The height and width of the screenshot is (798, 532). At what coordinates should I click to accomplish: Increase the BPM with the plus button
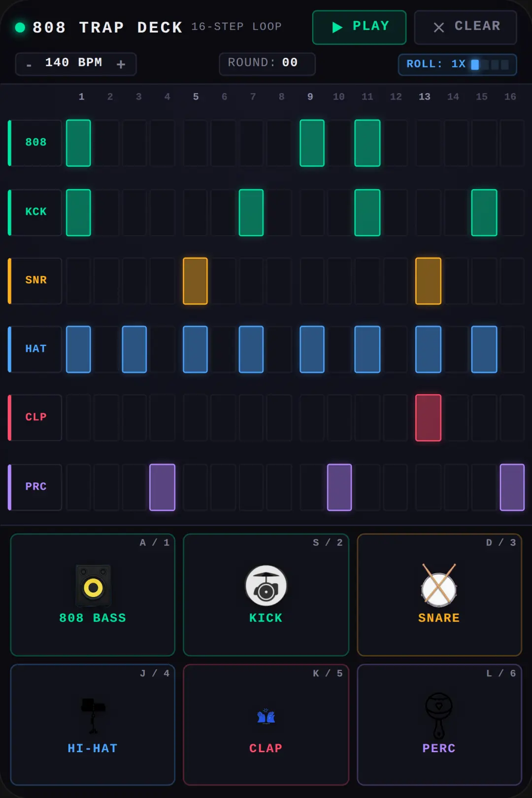[121, 65]
